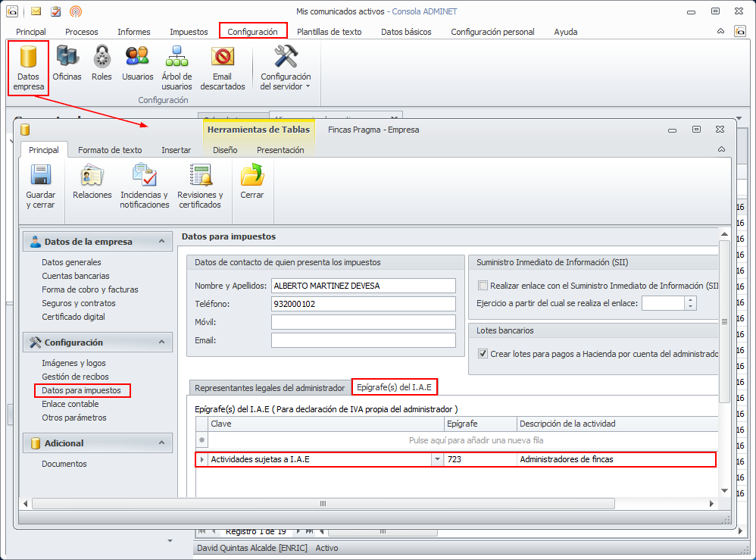Viewport: 756px width, 560px height.
Task: Uncheck Crear lotes para pagos a Hacienda
Action: pos(483,354)
